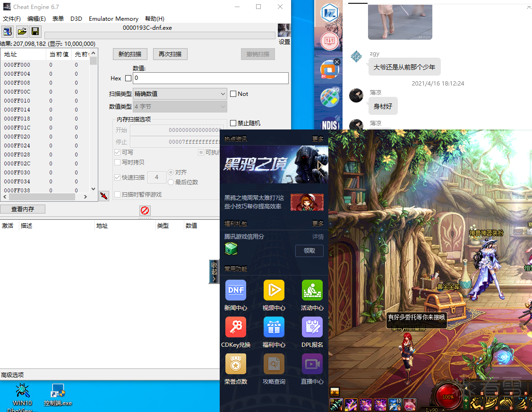The height and width of the screenshot is (412, 532).
Task: Open CDKey兑换 red key icon
Action: coord(236,327)
